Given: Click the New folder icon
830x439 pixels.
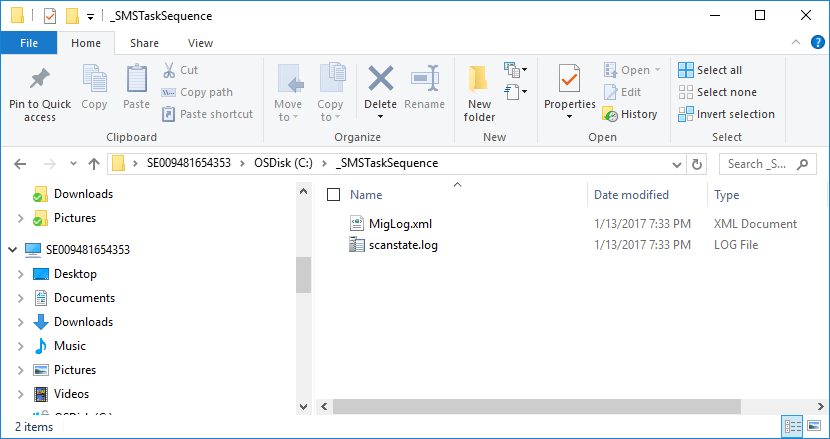Looking at the screenshot, I should [x=479, y=79].
